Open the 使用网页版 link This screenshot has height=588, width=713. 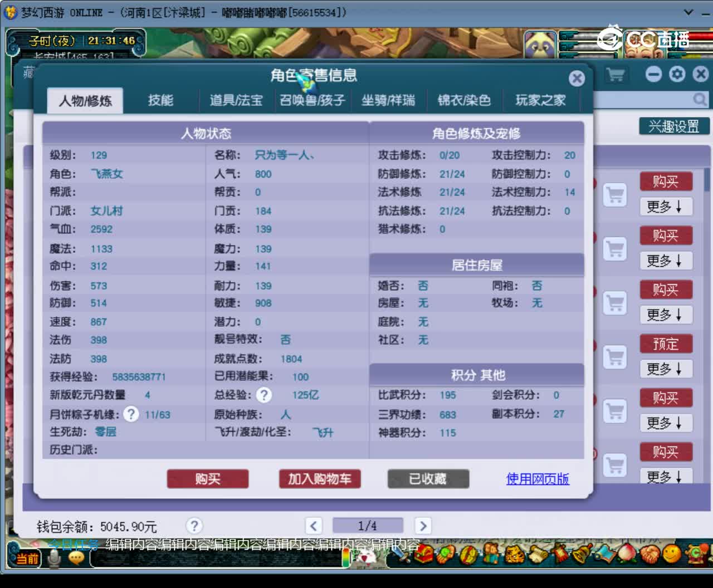tap(538, 479)
